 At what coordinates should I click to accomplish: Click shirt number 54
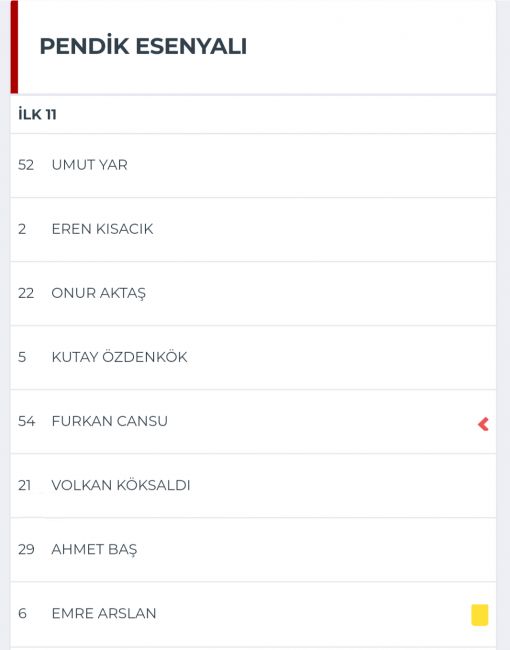click(26, 421)
